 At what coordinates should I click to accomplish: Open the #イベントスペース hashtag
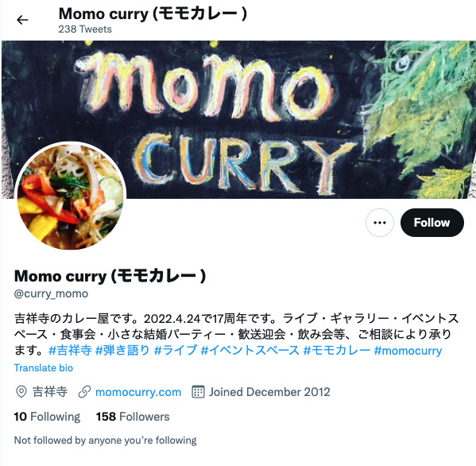pyautogui.click(x=250, y=350)
